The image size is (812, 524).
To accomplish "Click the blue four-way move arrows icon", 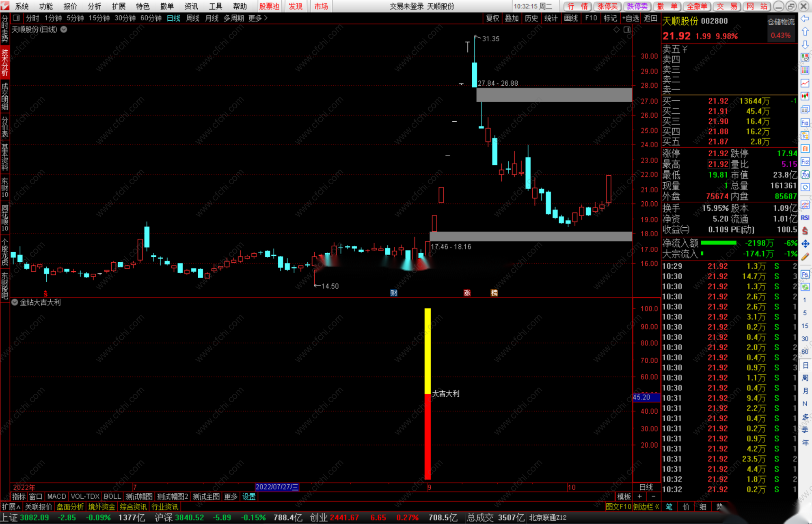I will click(x=805, y=244).
